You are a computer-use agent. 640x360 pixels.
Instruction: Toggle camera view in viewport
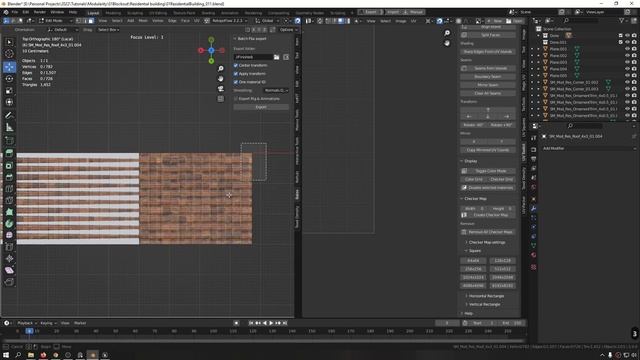tap(220, 89)
